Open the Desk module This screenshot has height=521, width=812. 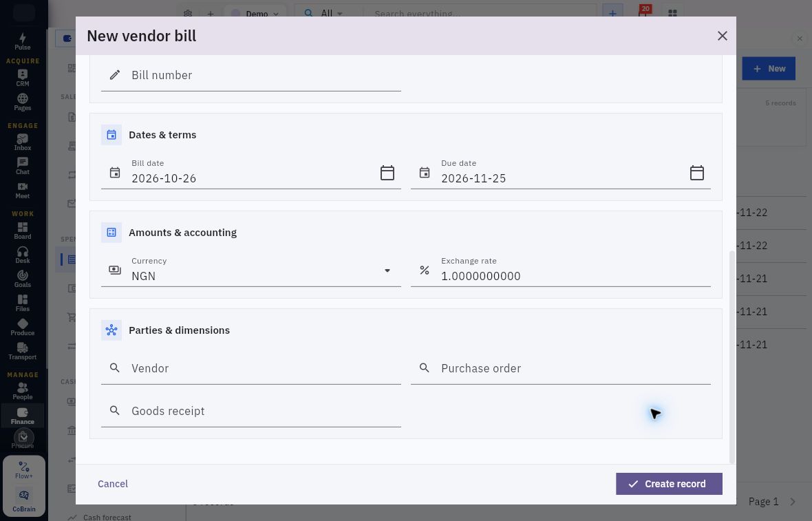[22, 255]
